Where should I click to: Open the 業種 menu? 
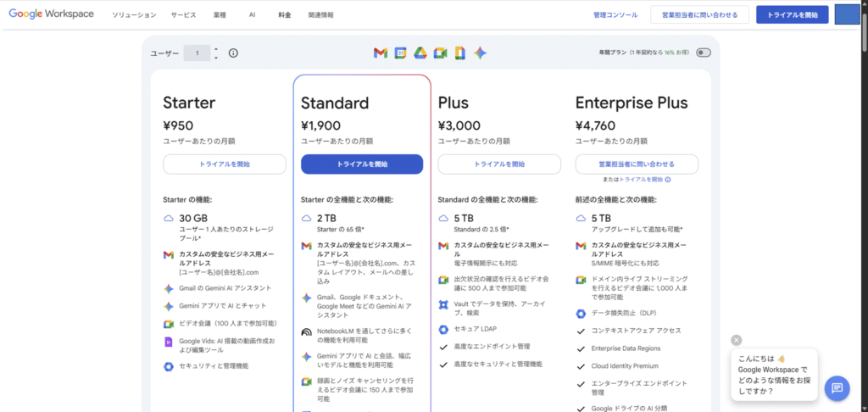(220, 15)
